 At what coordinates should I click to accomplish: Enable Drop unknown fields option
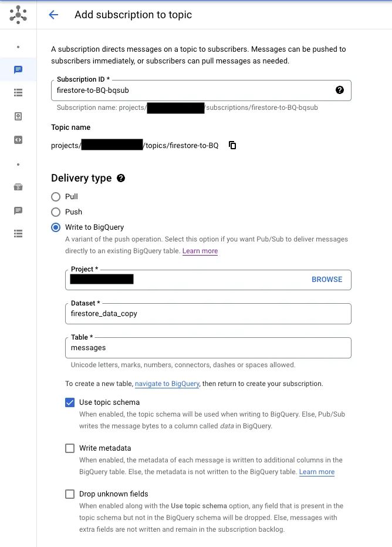pos(70,494)
